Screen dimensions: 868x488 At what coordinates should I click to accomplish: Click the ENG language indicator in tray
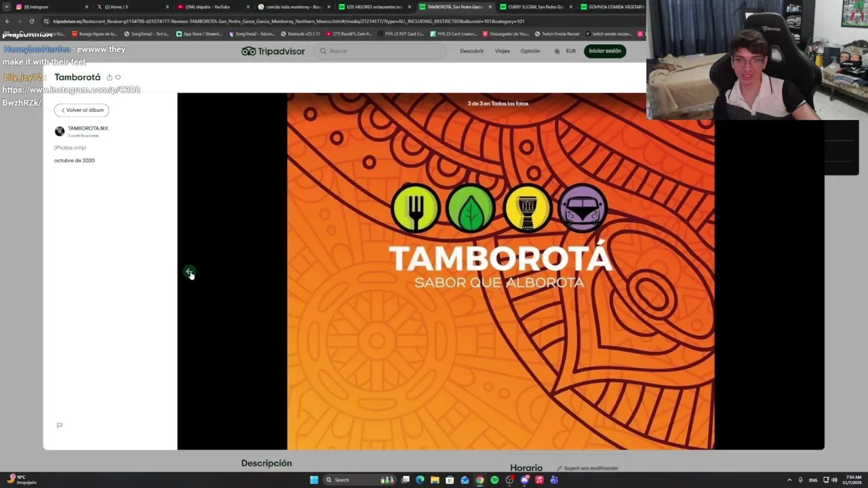(x=813, y=480)
